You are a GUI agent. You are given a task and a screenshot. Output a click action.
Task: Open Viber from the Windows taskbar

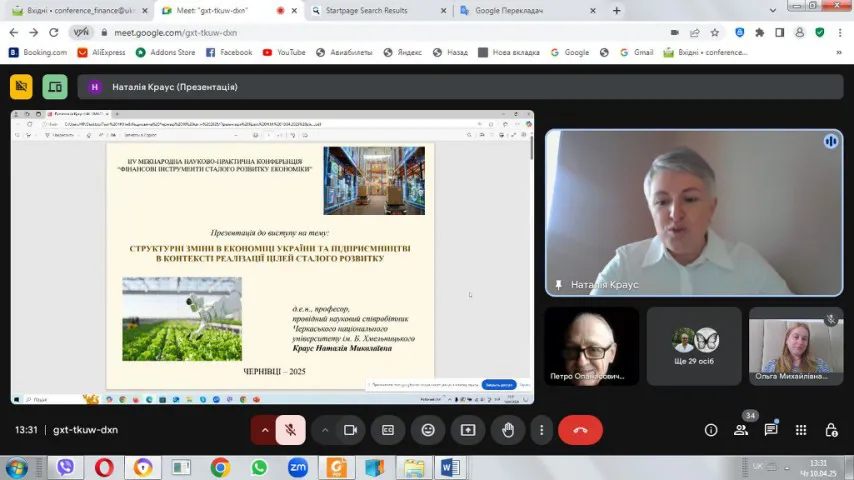pyautogui.click(x=66, y=467)
